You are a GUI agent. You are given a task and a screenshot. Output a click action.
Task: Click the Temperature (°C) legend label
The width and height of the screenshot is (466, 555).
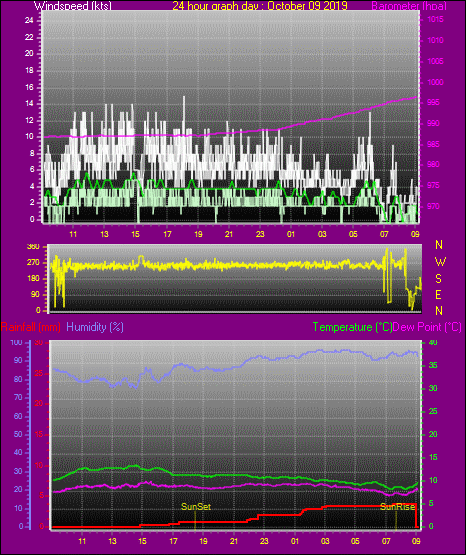352,327
